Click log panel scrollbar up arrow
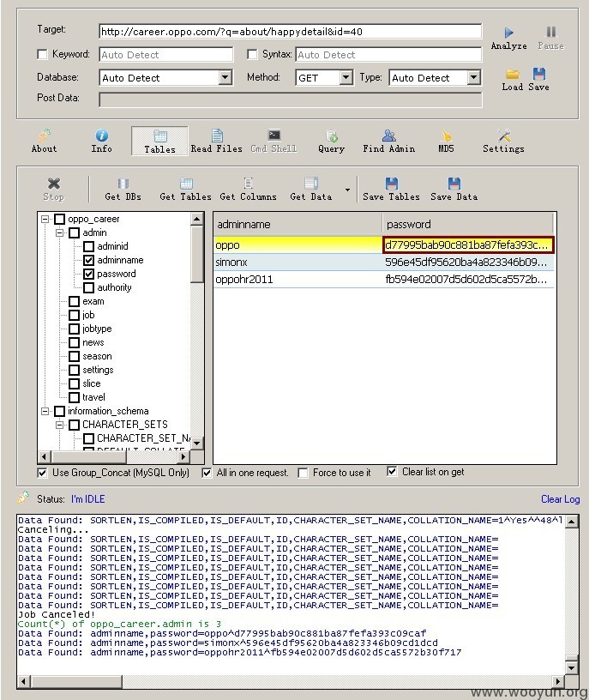The image size is (589, 700). tap(572, 522)
